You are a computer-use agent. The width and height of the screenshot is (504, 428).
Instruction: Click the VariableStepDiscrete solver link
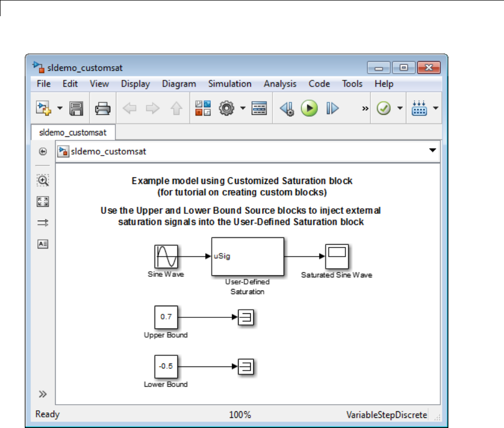tap(386, 415)
